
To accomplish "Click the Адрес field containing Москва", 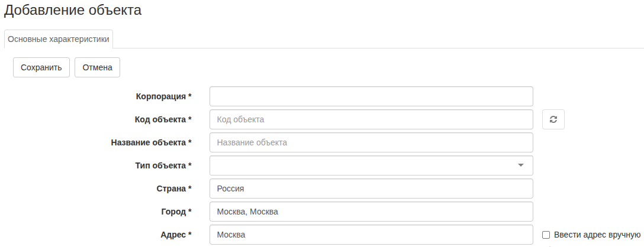I will [371, 235].
